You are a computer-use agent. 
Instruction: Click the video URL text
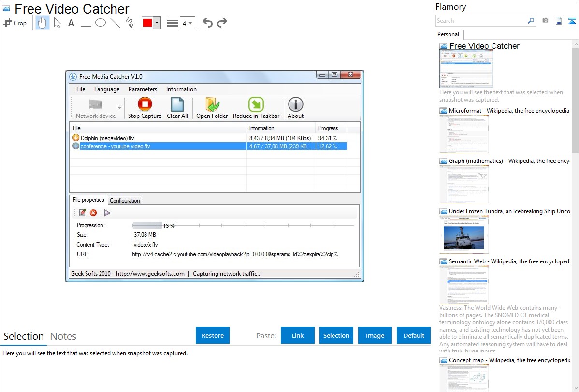[235, 254]
